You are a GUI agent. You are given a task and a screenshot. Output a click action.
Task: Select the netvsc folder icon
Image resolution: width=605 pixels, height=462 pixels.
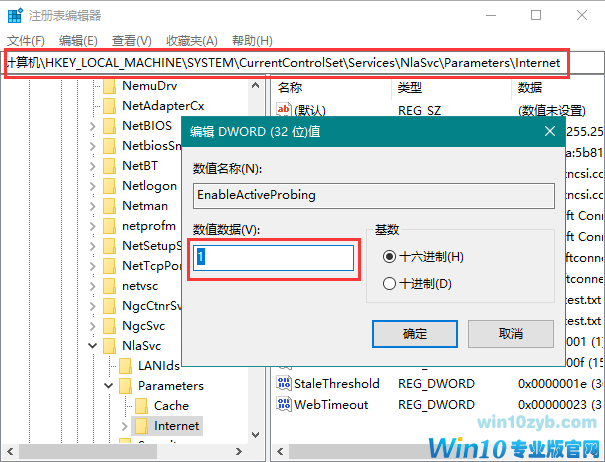[x=110, y=286]
